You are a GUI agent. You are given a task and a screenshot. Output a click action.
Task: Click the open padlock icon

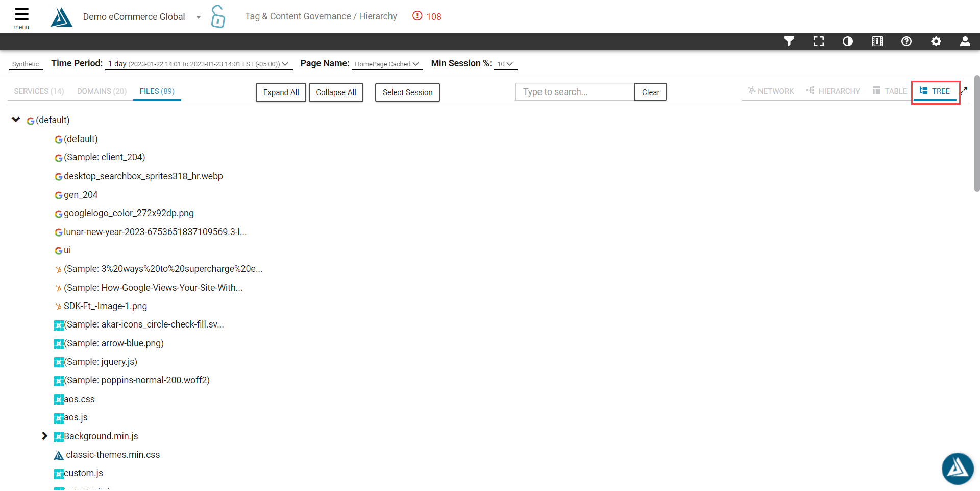coord(218,16)
